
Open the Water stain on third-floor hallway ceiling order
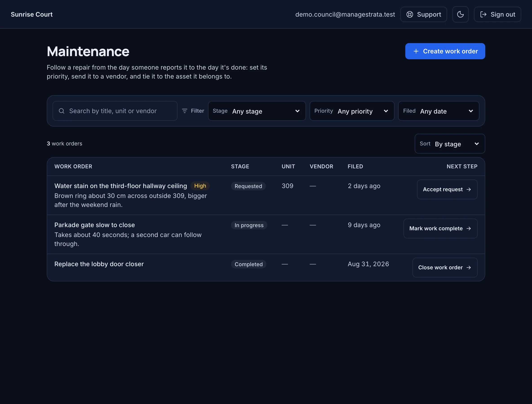point(121,186)
